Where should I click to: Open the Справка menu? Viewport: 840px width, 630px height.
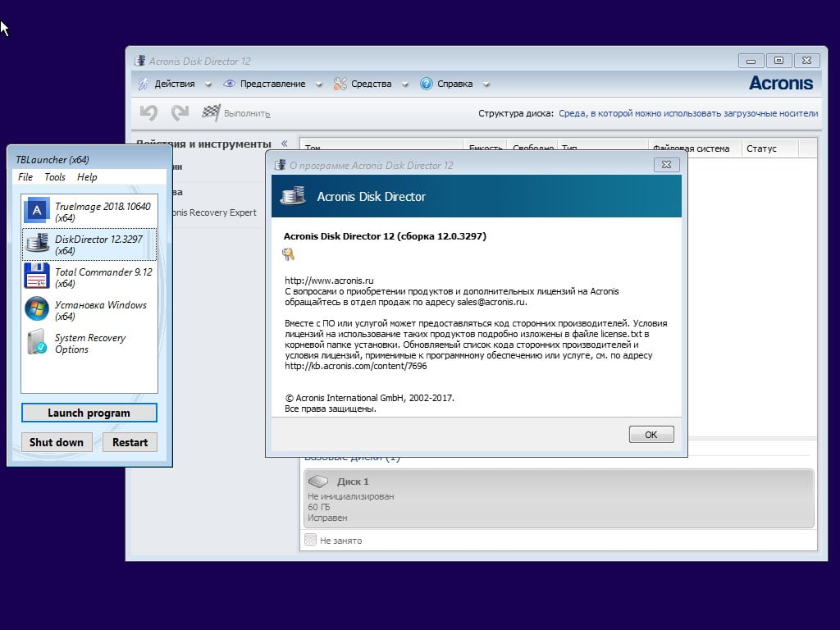[x=454, y=84]
